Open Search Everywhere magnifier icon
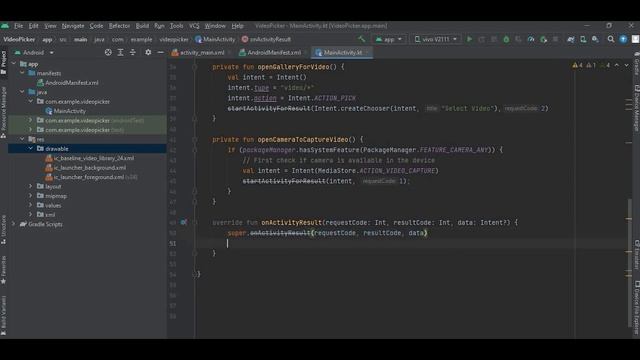Viewport: 640px width, 360px height. click(x=611, y=39)
